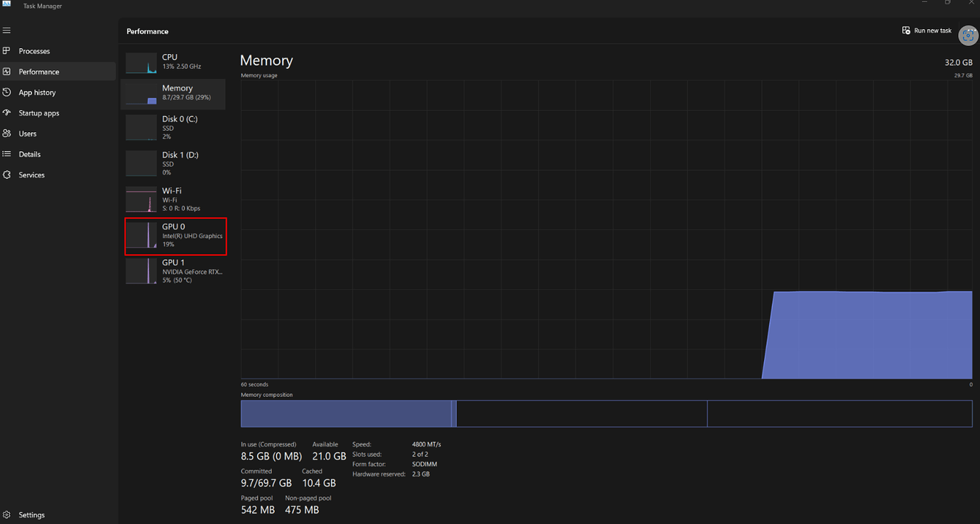980x524 pixels.
Task: Click the memory usage graph
Action: click(x=606, y=229)
